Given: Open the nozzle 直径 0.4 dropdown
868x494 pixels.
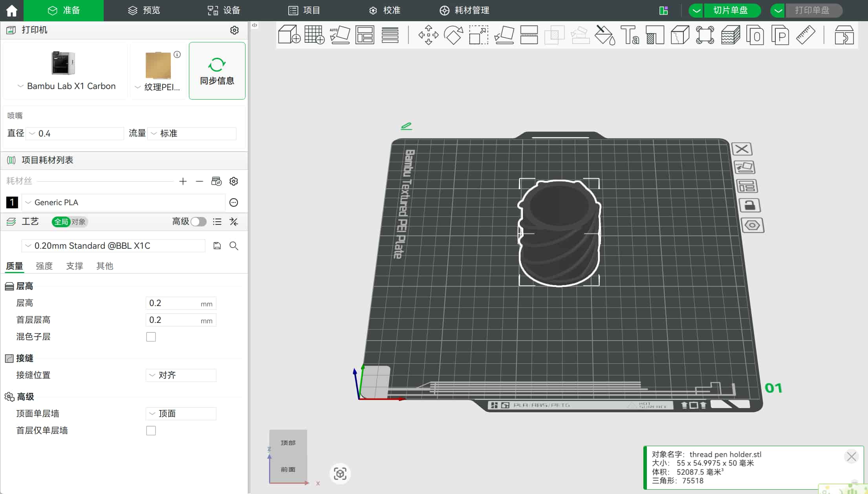Looking at the screenshot, I should [75, 133].
